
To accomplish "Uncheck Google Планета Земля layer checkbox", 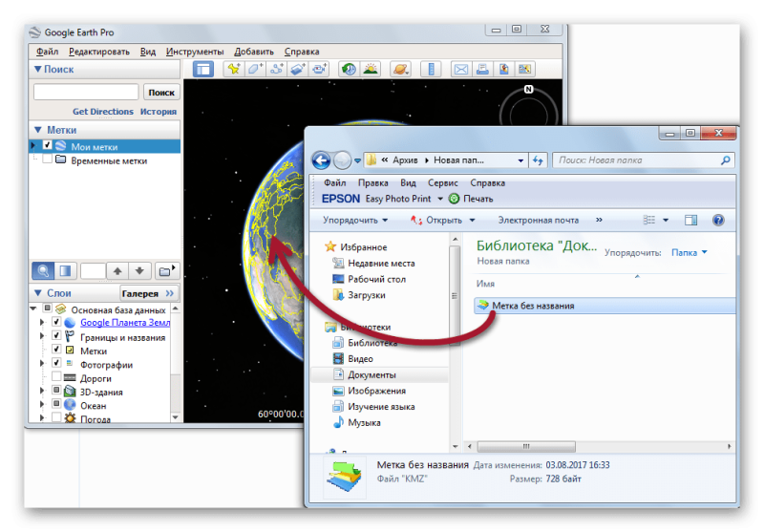I will [x=56, y=322].
